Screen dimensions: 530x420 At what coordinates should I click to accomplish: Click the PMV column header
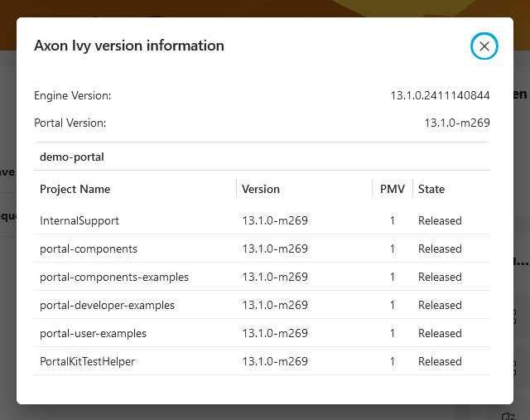click(x=392, y=189)
